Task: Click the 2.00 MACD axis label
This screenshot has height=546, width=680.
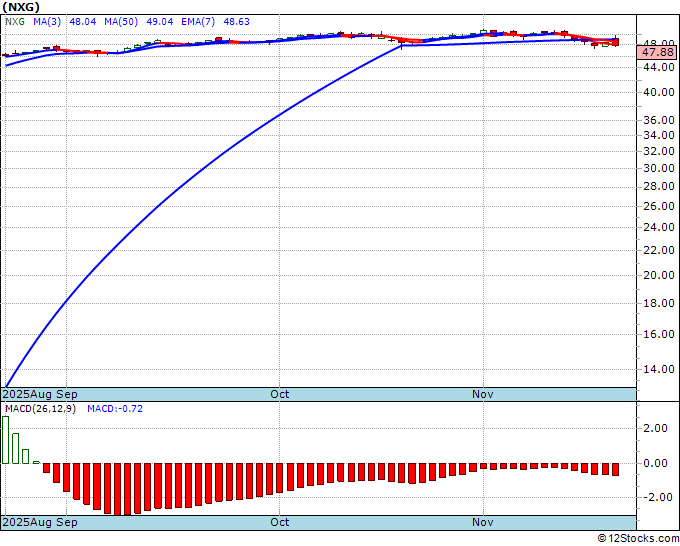Action: (x=657, y=428)
